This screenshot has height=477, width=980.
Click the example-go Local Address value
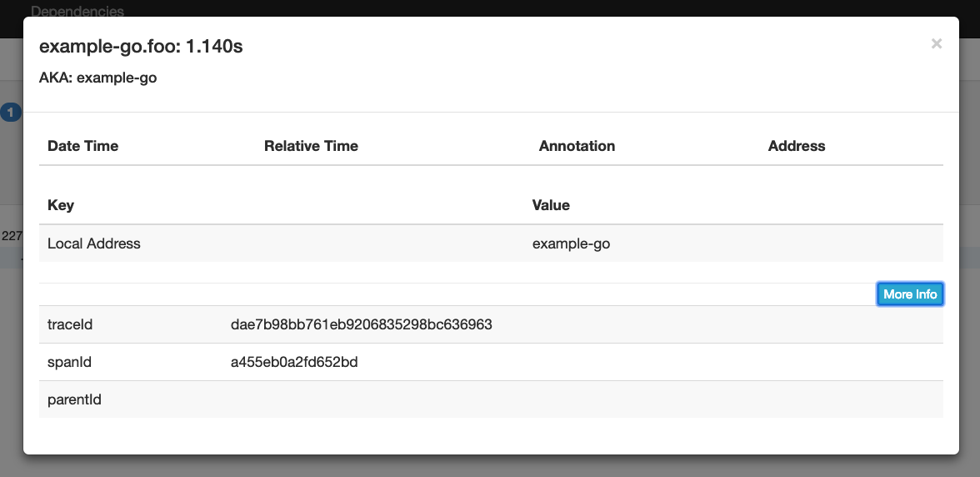tap(571, 244)
